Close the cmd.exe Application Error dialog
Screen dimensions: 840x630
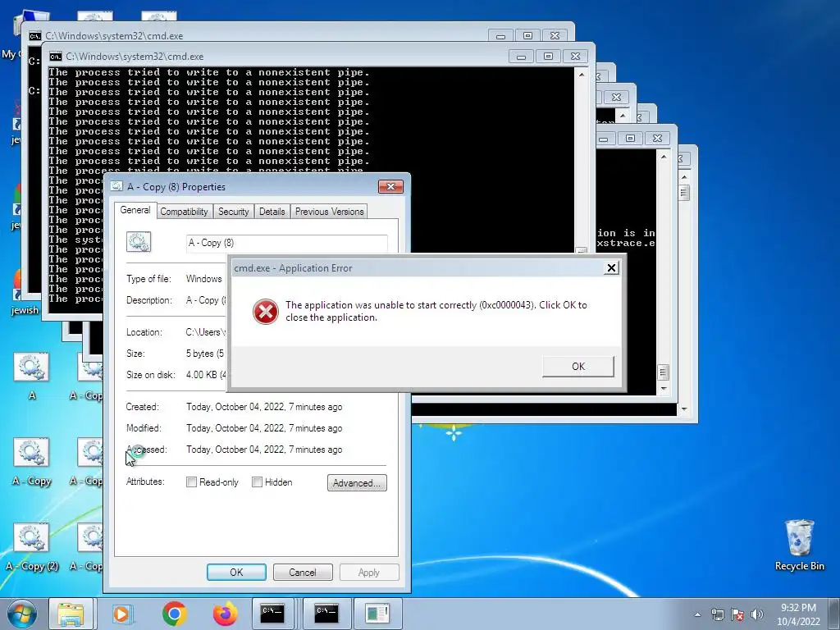click(x=611, y=268)
